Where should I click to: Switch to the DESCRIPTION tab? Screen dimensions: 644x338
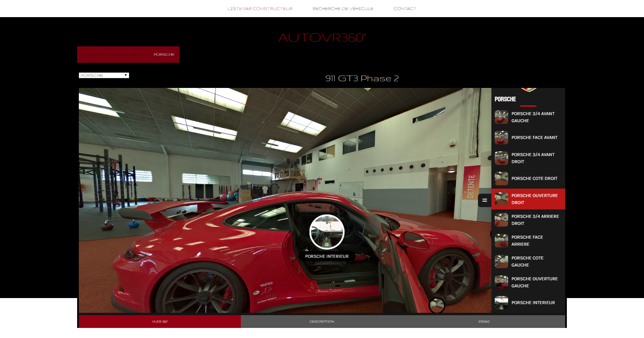(322, 322)
